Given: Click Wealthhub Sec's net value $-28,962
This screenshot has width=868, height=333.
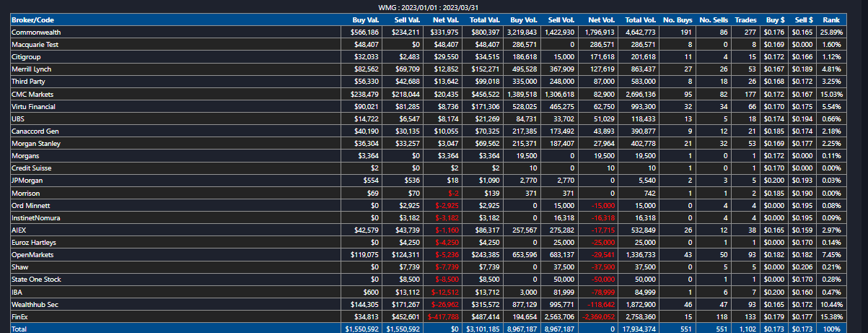Looking at the screenshot, I should [445, 304].
